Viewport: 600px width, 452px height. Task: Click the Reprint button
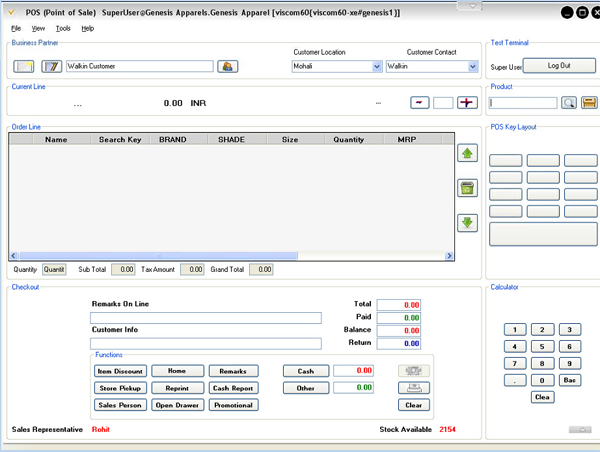pyautogui.click(x=177, y=388)
